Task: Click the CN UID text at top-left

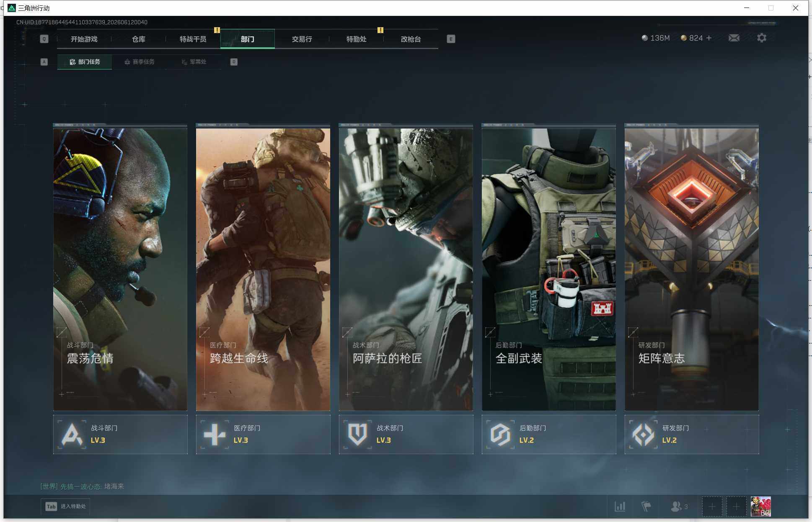Action: (82, 22)
